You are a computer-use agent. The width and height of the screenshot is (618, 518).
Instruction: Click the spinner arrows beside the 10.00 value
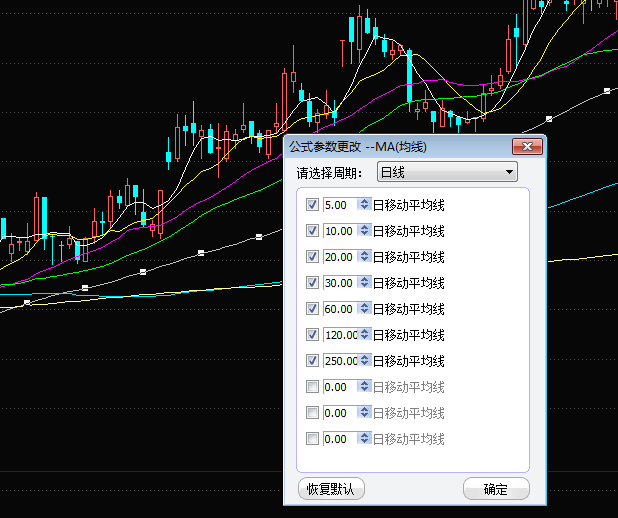[x=365, y=231]
